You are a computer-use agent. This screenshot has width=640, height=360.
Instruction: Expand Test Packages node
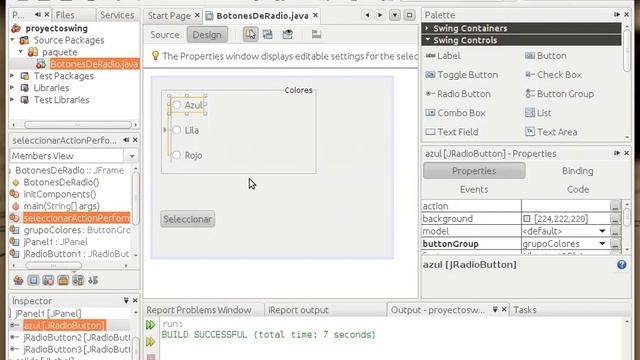13,76
